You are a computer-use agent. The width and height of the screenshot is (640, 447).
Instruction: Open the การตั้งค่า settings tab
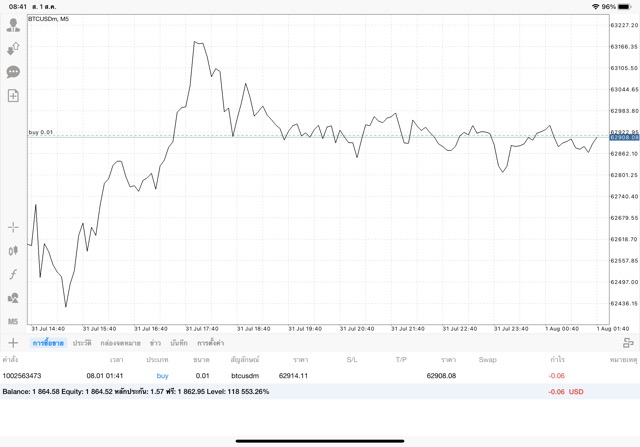click(x=211, y=343)
